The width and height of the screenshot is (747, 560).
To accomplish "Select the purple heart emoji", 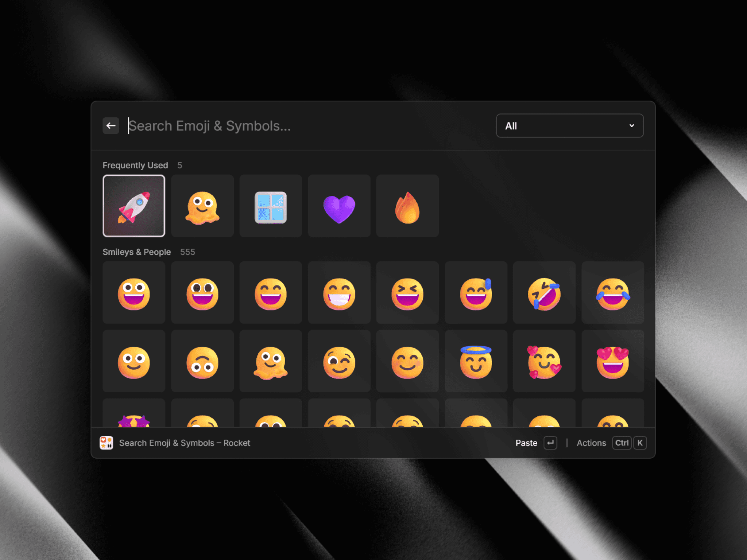I will tap(339, 206).
